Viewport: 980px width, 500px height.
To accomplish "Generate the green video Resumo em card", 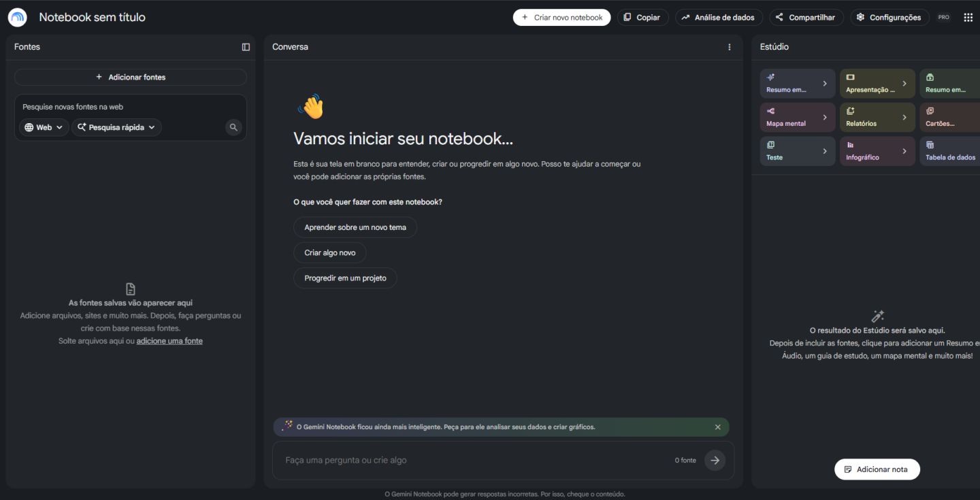I will point(950,84).
